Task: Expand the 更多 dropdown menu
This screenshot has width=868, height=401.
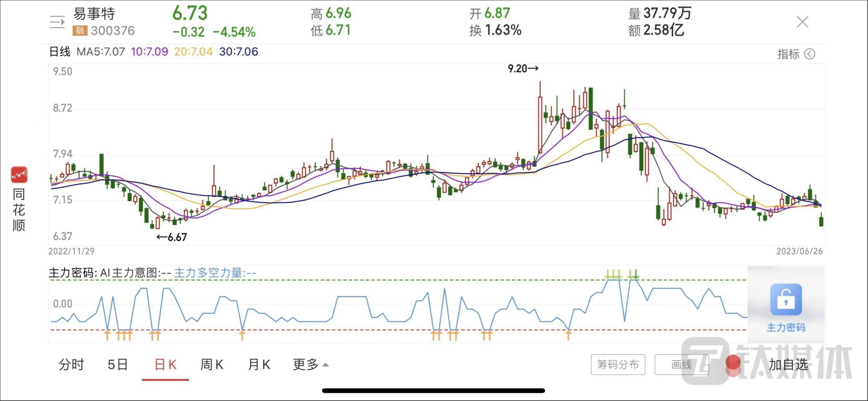Action: click(310, 365)
